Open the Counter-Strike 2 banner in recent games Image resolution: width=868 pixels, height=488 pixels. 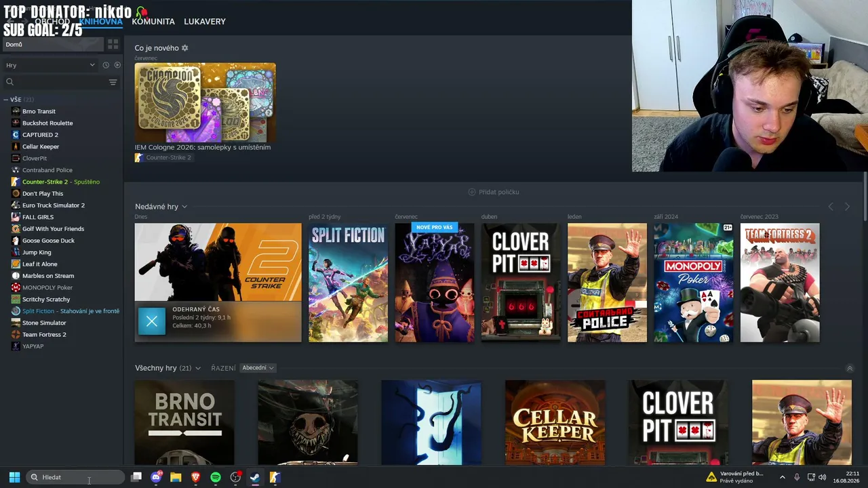(x=218, y=262)
